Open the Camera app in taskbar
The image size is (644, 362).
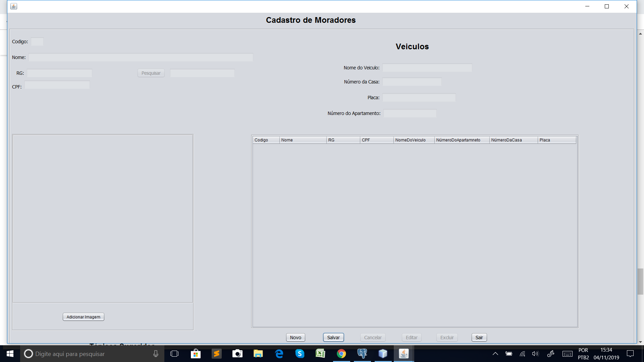(237, 354)
